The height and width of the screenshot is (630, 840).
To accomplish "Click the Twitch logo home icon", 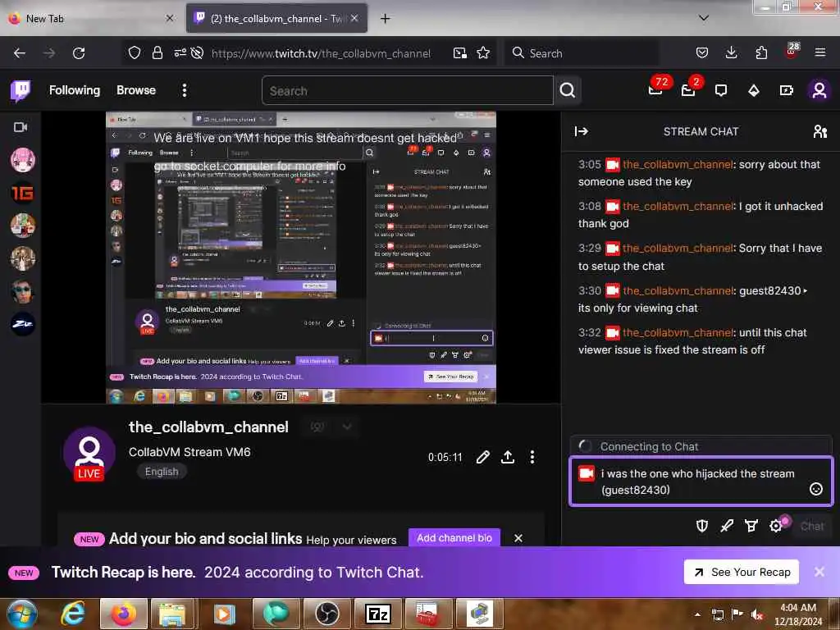I will tap(21, 90).
